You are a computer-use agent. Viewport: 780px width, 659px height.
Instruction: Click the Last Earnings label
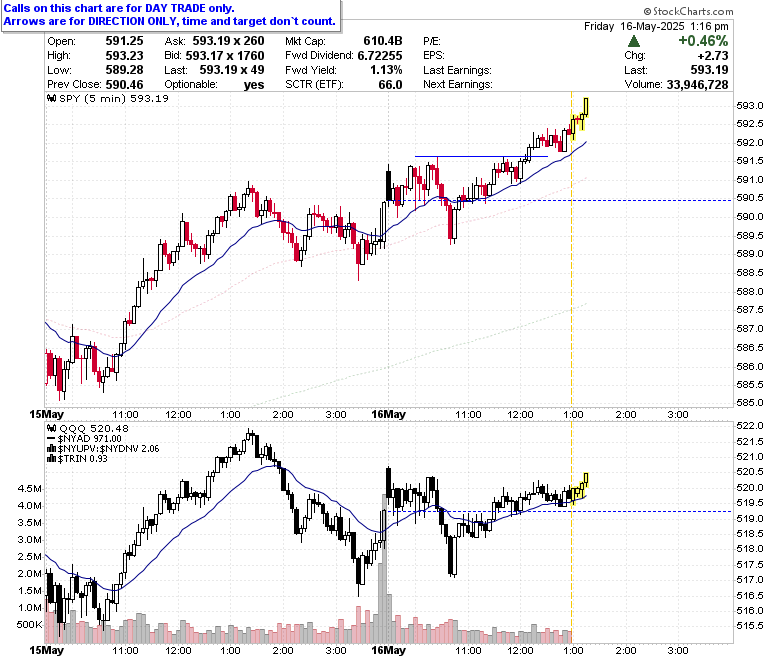click(x=457, y=70)
